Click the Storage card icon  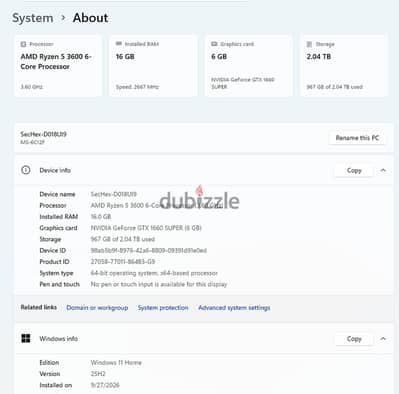309,44
